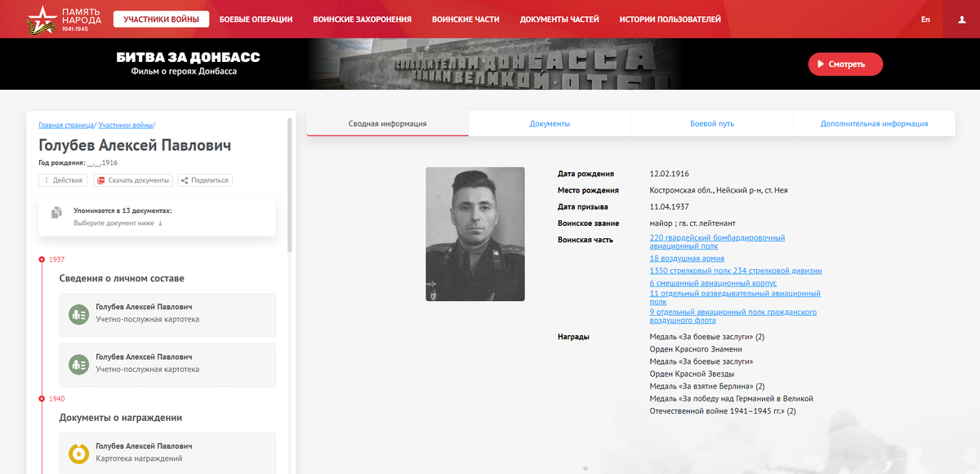
Task: Click the Память народа logo
Action: pyautogui.click(x=64, y=19)
